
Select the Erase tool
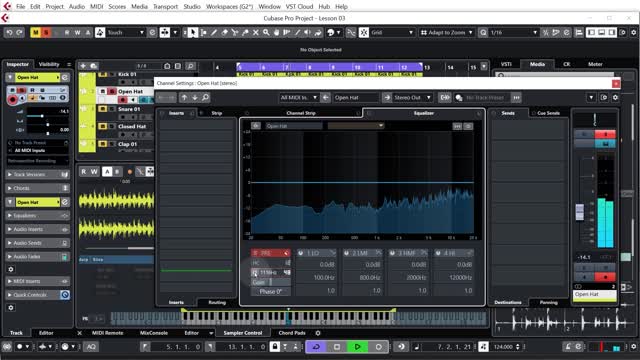click(224, 32)
